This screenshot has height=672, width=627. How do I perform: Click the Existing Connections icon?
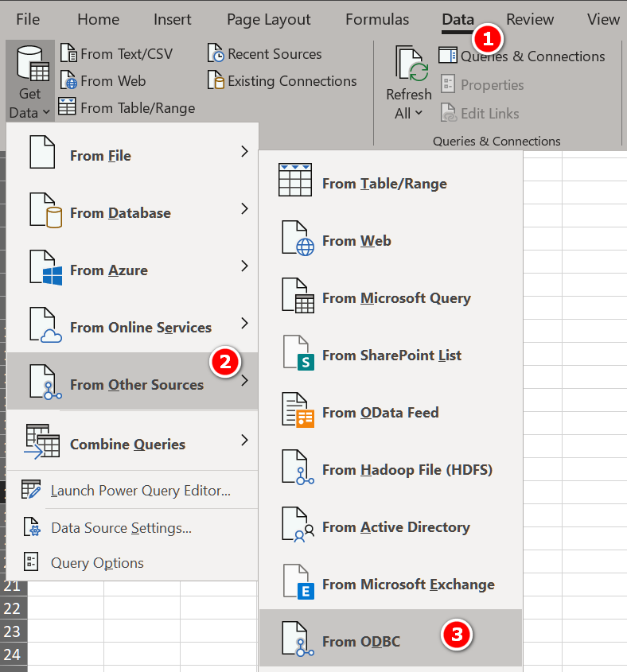coord(216,80)
